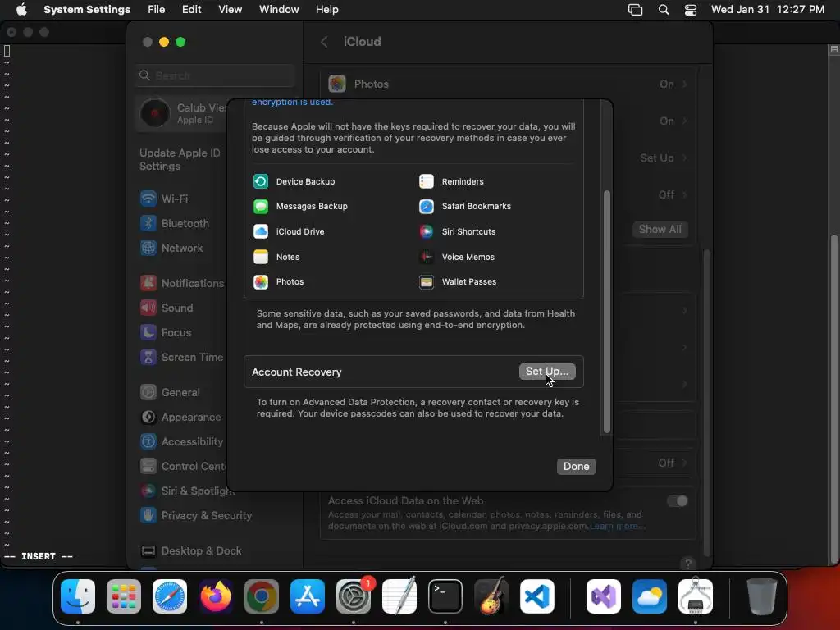Screen dimensions: 840x630
Task: Open Spotlight search in menu bar
Action: click(663, 10)
